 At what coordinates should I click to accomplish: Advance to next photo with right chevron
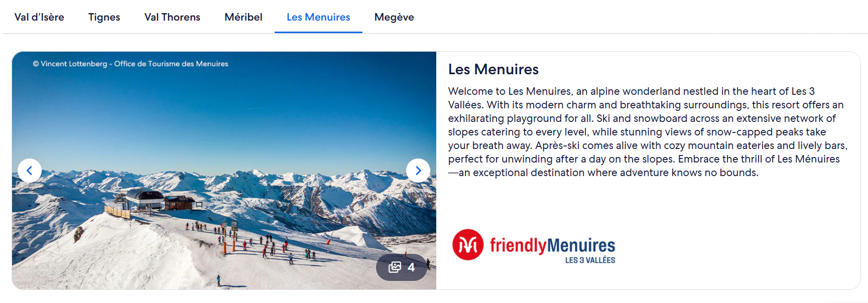pyautogui.click(x=418, y=171)
